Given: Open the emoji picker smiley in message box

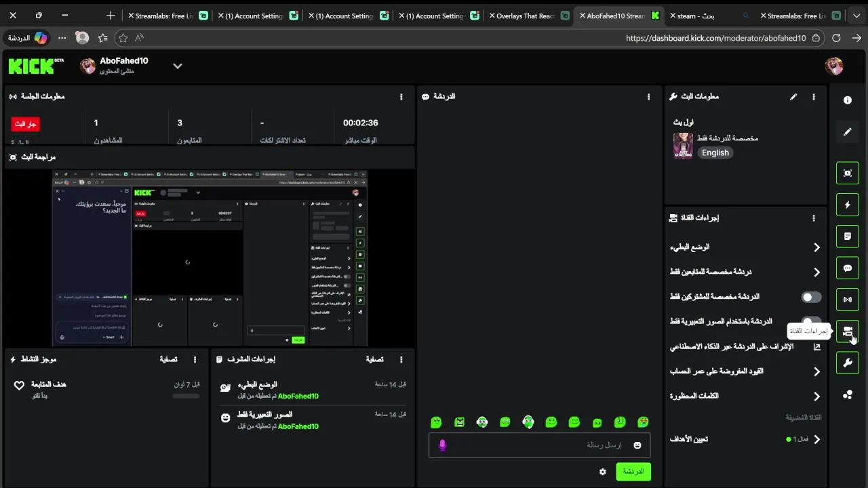Looking at the screenshot, I should point(637,445).
